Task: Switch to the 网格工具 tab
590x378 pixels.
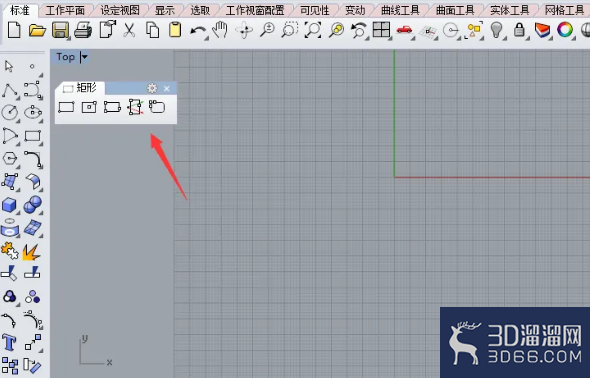Action: pos(564,10)
